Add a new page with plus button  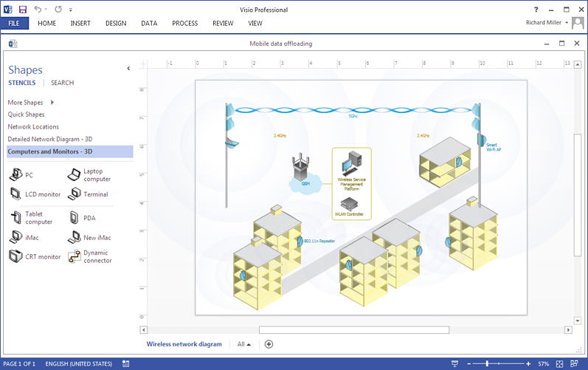[269, 344]
